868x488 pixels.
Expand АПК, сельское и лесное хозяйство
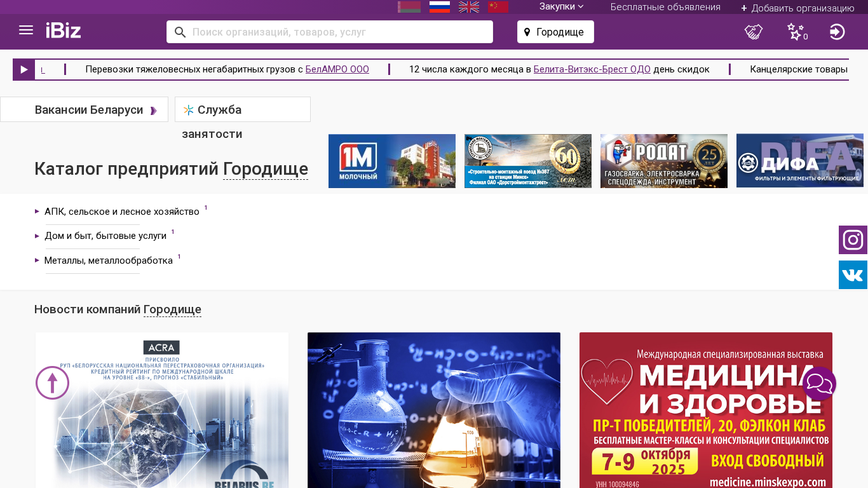point(121,212)
